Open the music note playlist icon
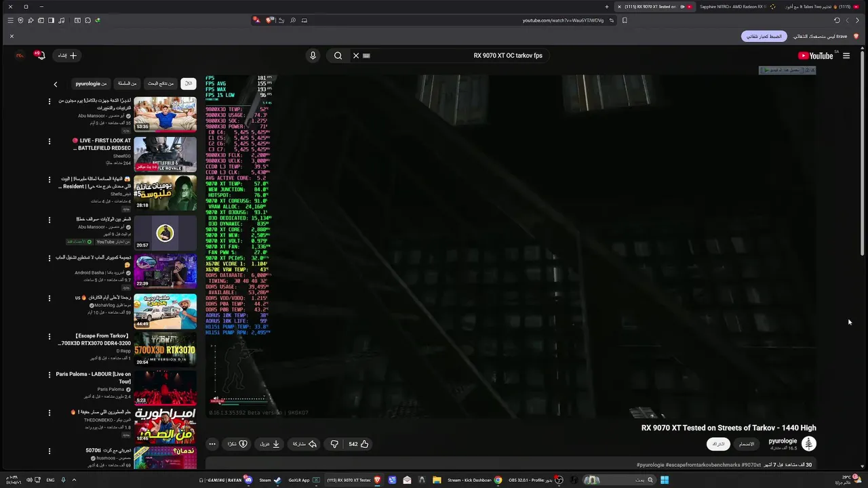Image resolution: width=868 pixels, height=488 pixels. click(x=62, y=20)
